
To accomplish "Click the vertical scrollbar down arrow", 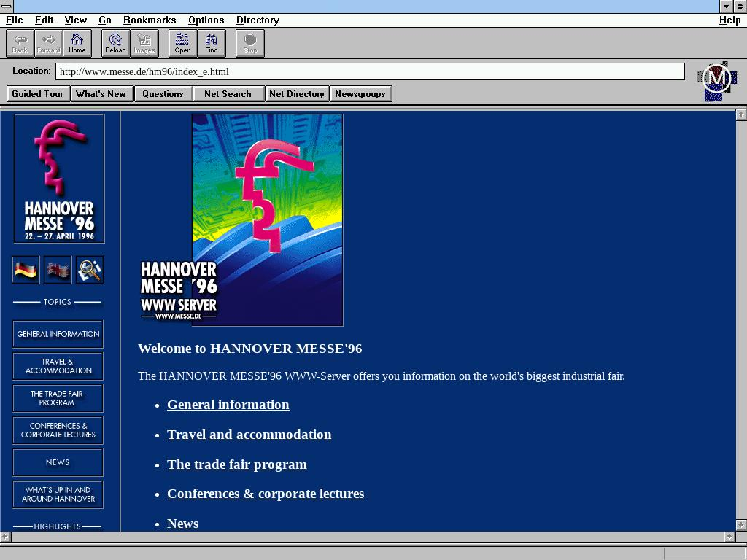I will [740, 524].
